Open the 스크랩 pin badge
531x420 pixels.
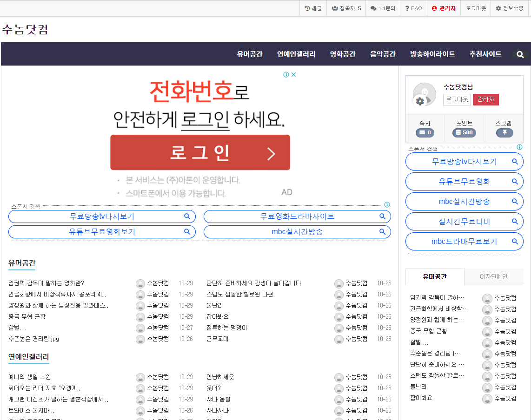point(504,133)
